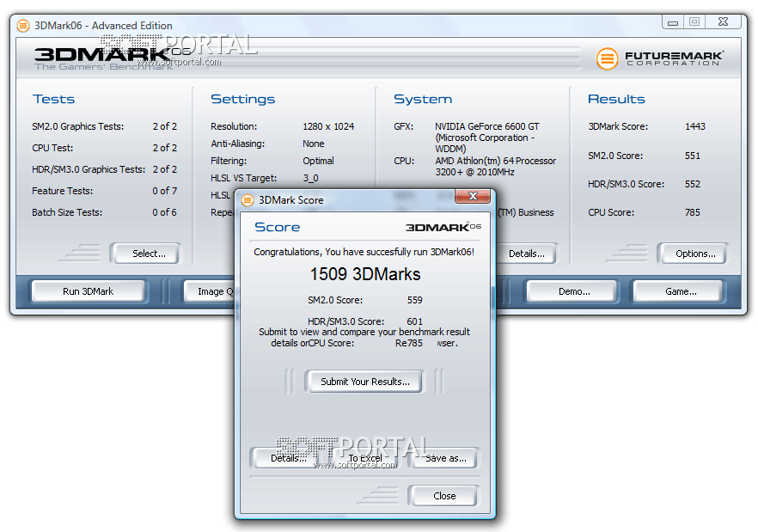
Task: Click Filtering value Optimal
Action: pos(318,161)
